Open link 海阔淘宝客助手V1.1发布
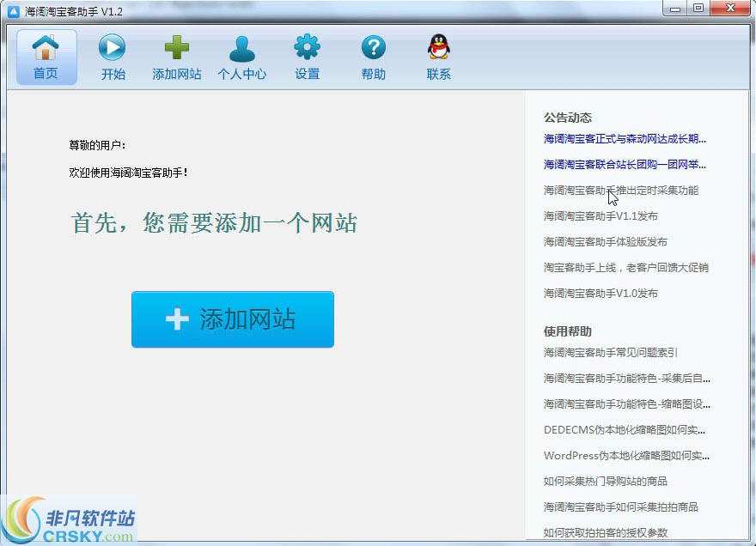 click(601, 215)
